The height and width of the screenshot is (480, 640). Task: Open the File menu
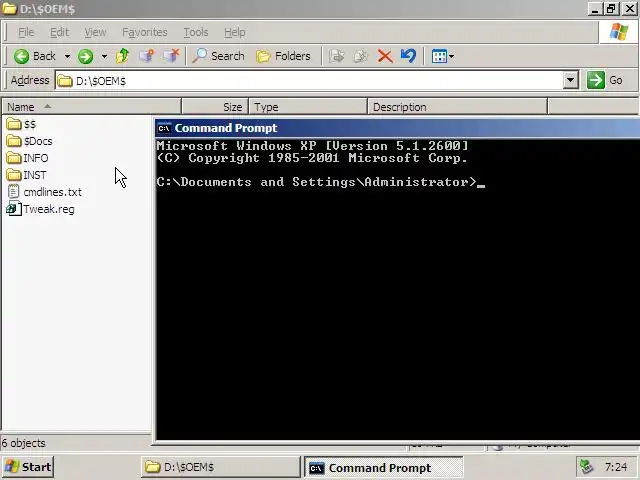click(x=26, y=32)
